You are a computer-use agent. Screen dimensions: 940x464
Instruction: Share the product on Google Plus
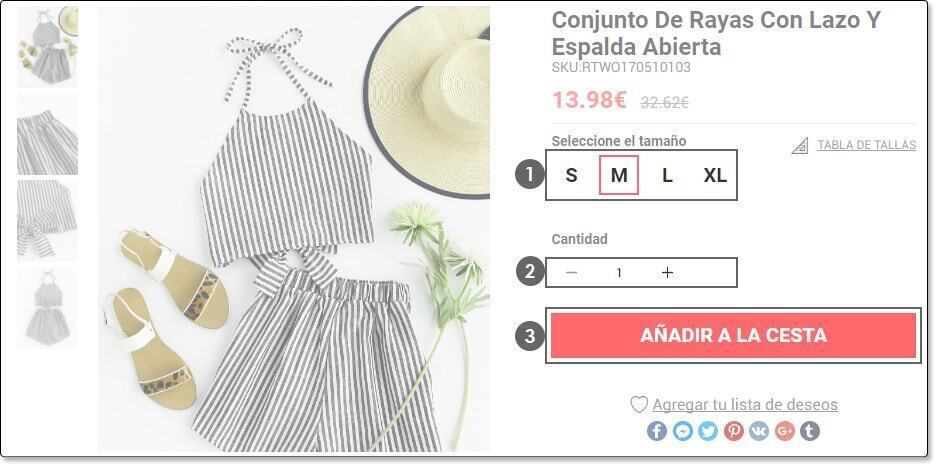(785, 431)
